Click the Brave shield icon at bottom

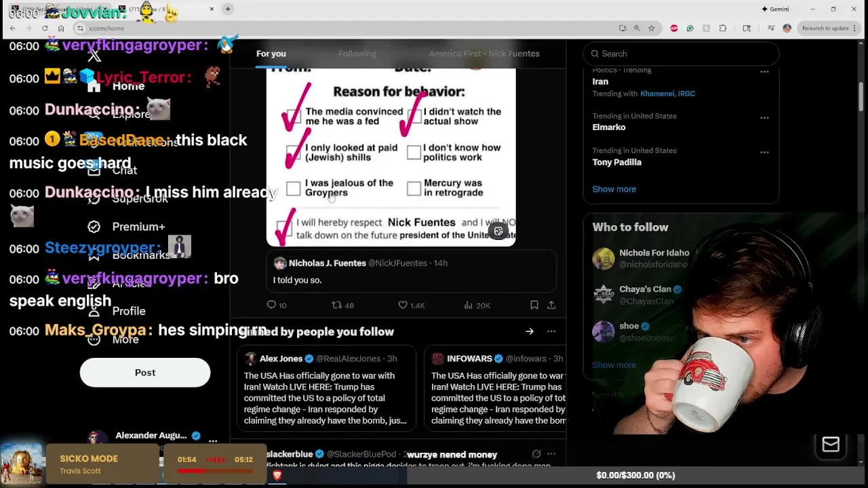[x=277, y=476]
